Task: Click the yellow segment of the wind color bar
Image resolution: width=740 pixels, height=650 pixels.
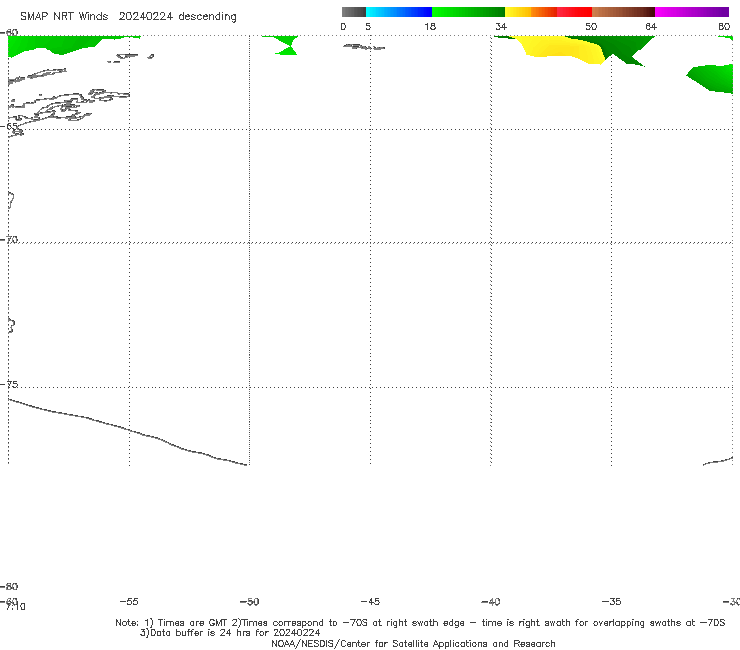Action: pyautogui.click(x=518, y=12)
